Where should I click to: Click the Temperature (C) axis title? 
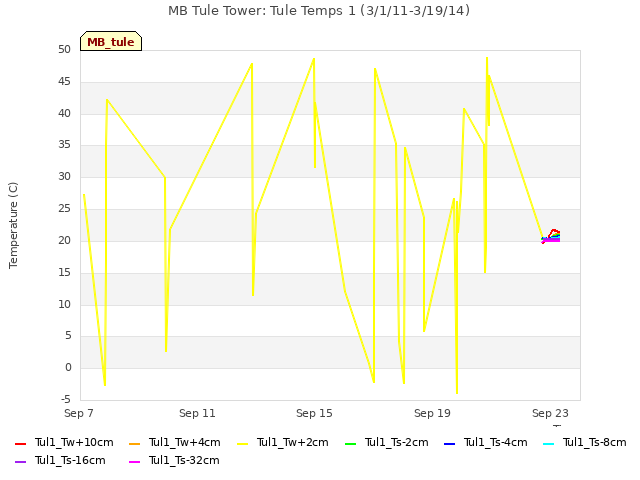point(13,225)
